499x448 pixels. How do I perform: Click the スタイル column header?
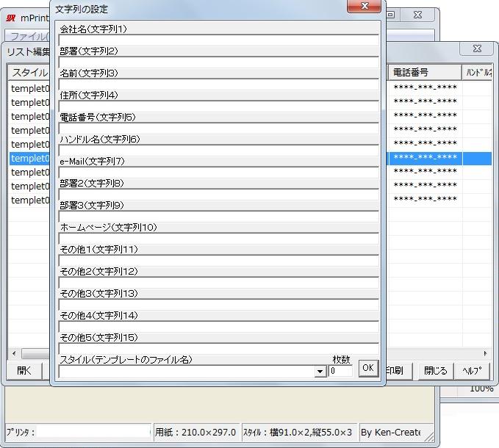tap(29, 73)
